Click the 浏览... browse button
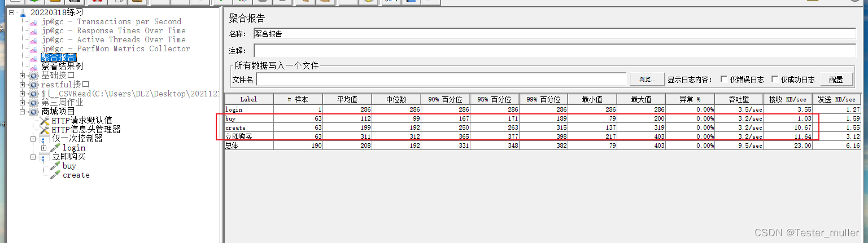Viewport: 868px width, 243px height. (x=647, y=79)
